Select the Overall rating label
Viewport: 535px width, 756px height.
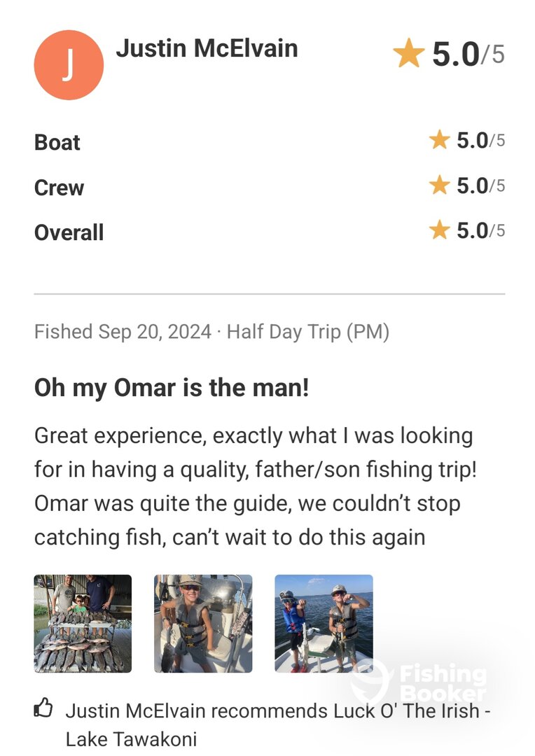pyautogui.click(x=69, y=232)
